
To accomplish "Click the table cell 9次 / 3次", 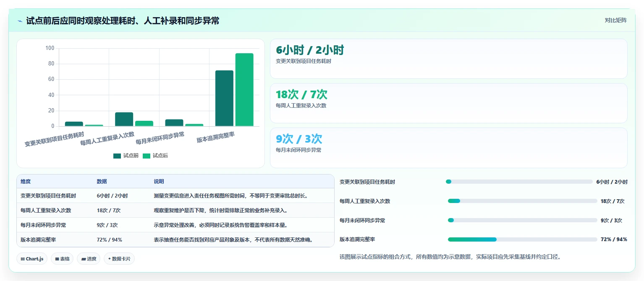I will click(x=107, y=225).
